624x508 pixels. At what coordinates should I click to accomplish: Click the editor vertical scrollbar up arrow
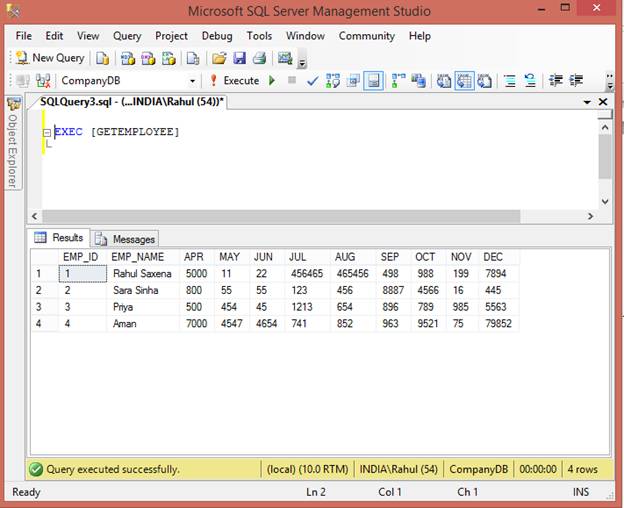(605, 127)
